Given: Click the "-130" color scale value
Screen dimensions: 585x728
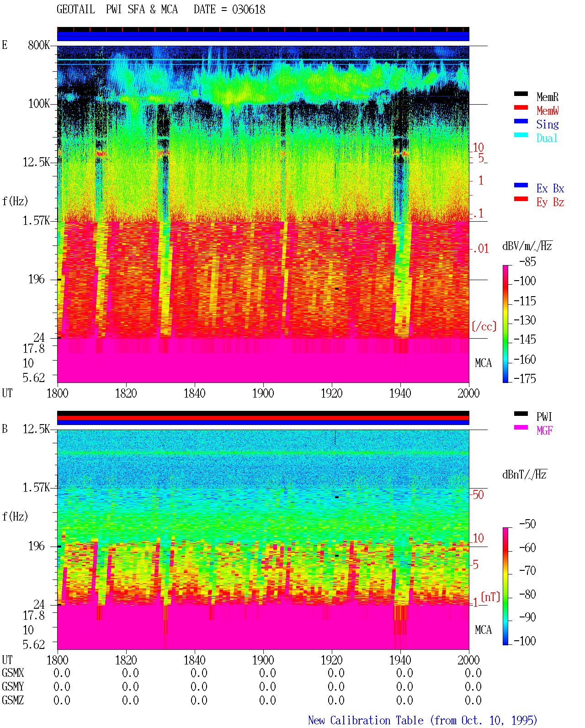Looking at the screenshot, I should pyautogui.click(x=525, y=320).
